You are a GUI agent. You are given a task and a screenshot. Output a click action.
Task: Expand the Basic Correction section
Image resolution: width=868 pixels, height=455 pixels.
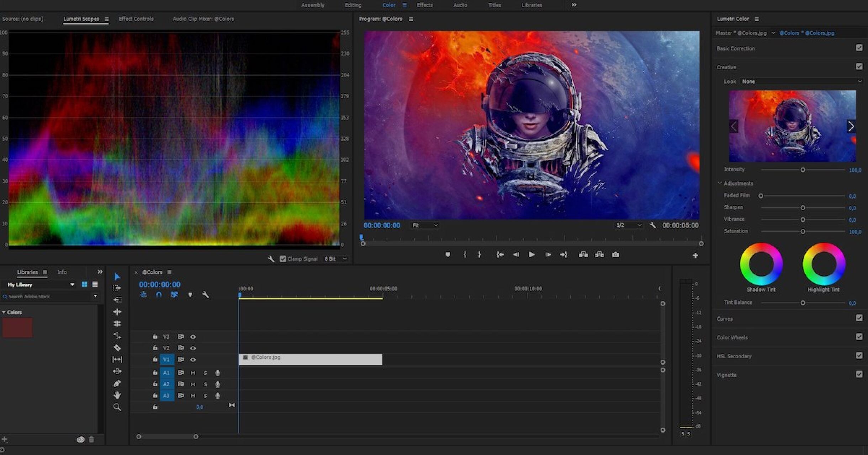click(x=736, y=48)
